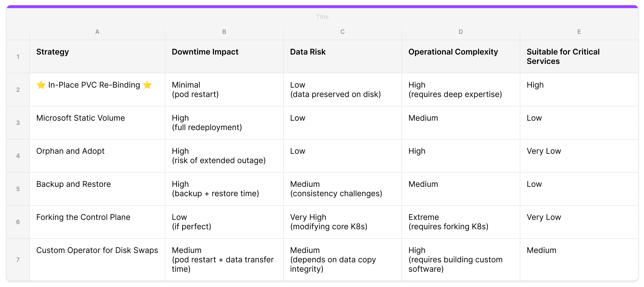Viewport: 644px width, 287px height.
Task: Select column C header
Action: pyautogui.click(x=342, y=32)
